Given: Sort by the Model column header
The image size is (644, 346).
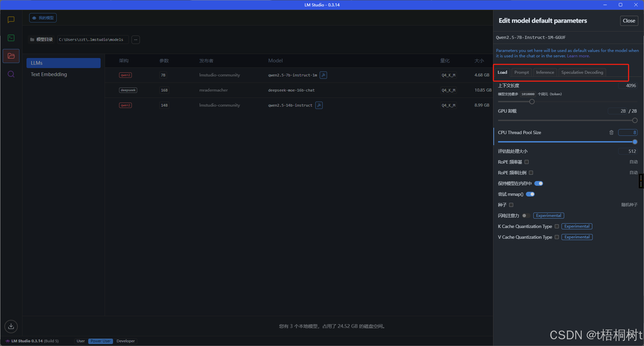Looking at the screenshot, I should click(x=275, y=61).
